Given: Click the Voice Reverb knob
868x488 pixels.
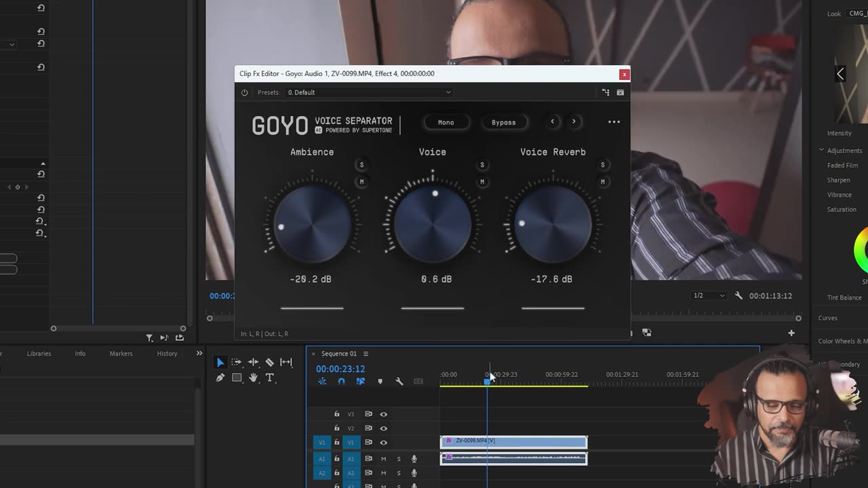Looking at the screenshot, I should [553, 224].
